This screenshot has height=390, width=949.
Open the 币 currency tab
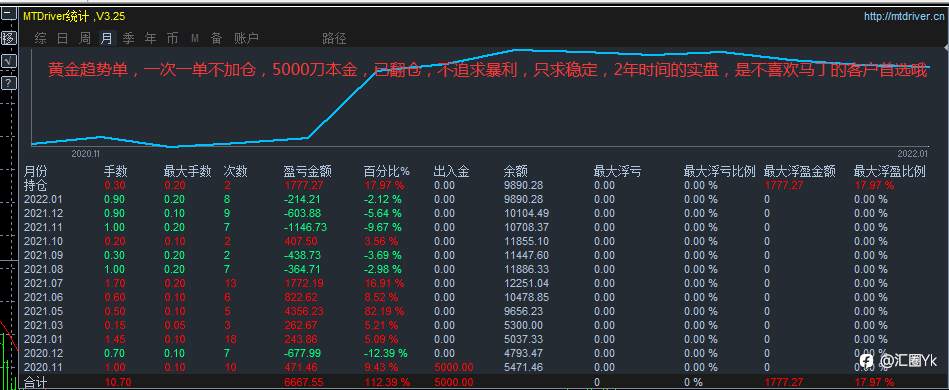172,39
